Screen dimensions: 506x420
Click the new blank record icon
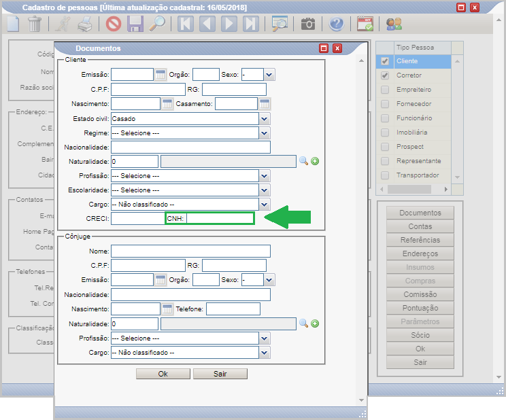(x=13, y=24)
